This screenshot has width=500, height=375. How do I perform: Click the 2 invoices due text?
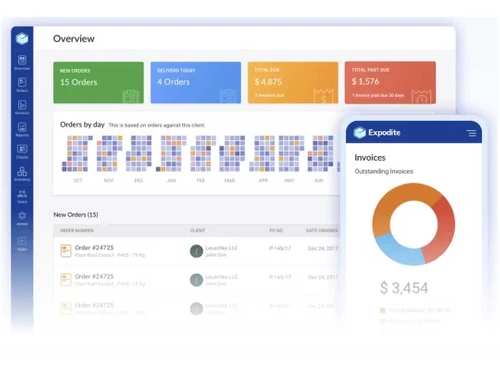tap(269, 95)
